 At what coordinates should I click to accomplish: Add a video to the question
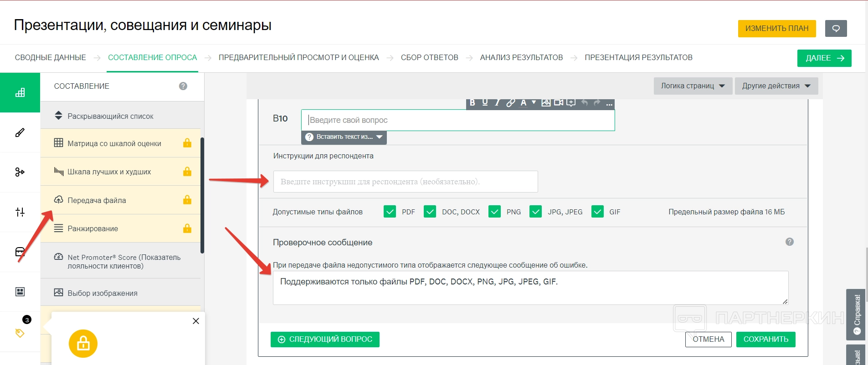coord(559,103)
